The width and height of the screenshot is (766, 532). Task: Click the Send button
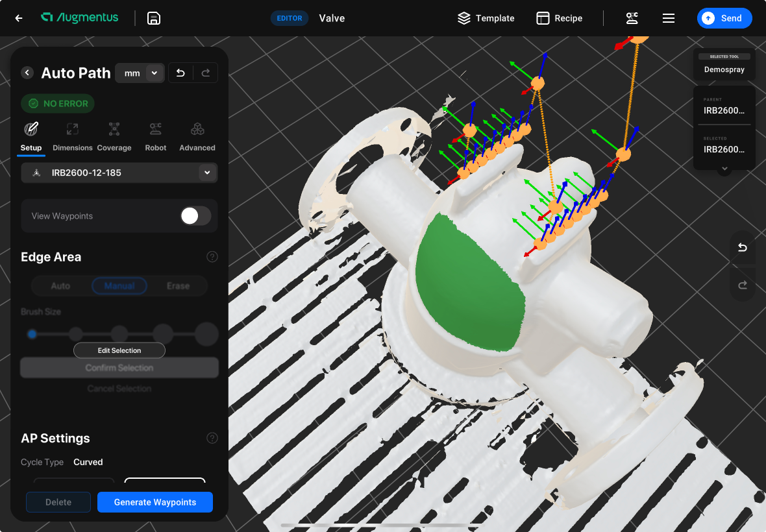coord(724,18)
